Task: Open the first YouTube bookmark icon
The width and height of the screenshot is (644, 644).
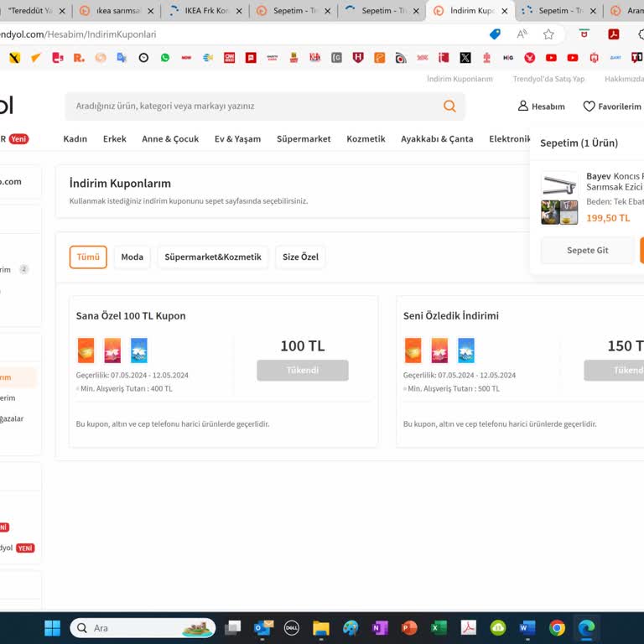Action: point(551,58)
